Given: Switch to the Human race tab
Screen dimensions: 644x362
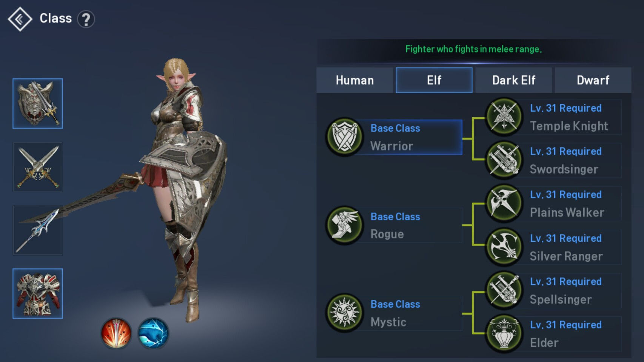Looking at the screenshot, I should tap(355, 80).
